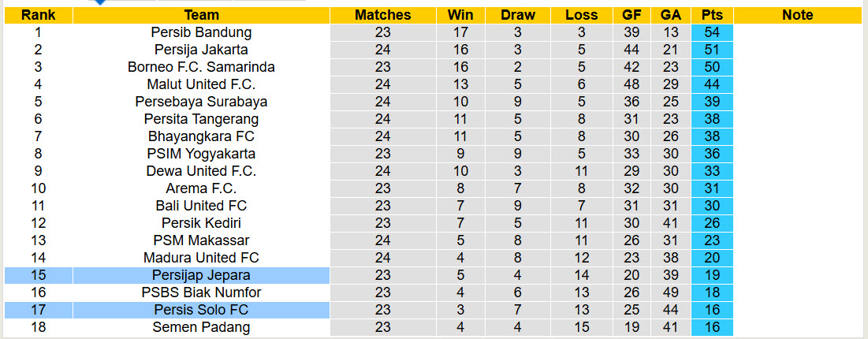Click the GF column header

631,15
